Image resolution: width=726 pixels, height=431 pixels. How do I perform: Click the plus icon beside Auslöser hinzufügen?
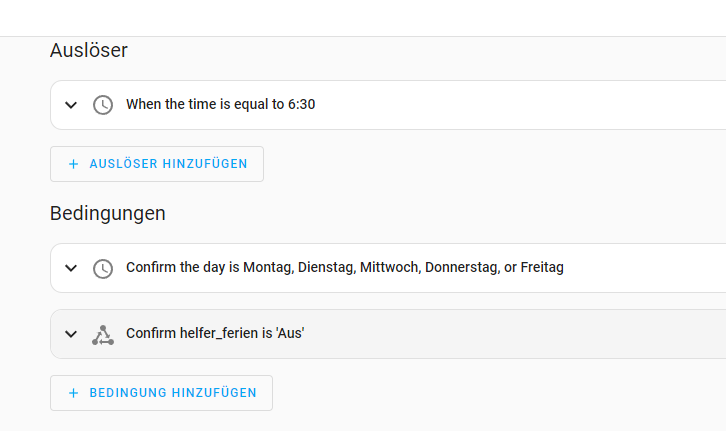[73, 164]
